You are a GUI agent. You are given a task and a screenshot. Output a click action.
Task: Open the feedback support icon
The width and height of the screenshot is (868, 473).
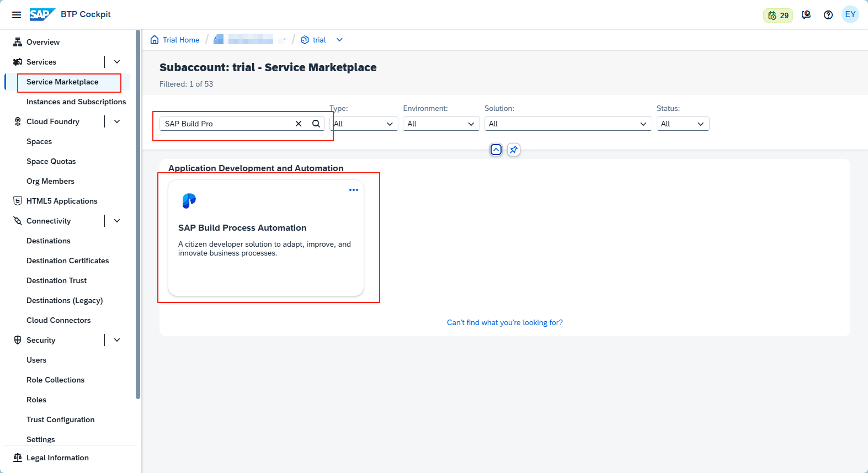click(x=806, y=15)
